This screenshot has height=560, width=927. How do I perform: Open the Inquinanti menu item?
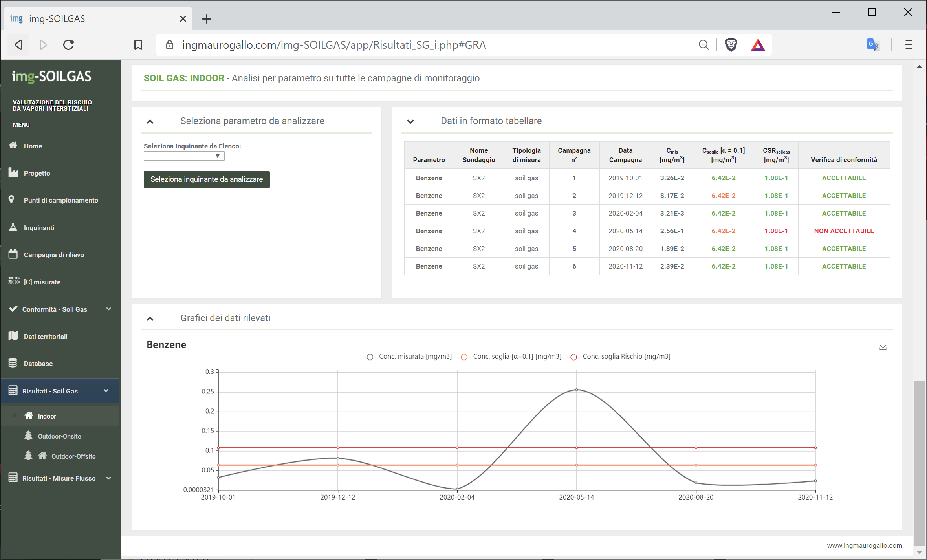tap(39, 228)
